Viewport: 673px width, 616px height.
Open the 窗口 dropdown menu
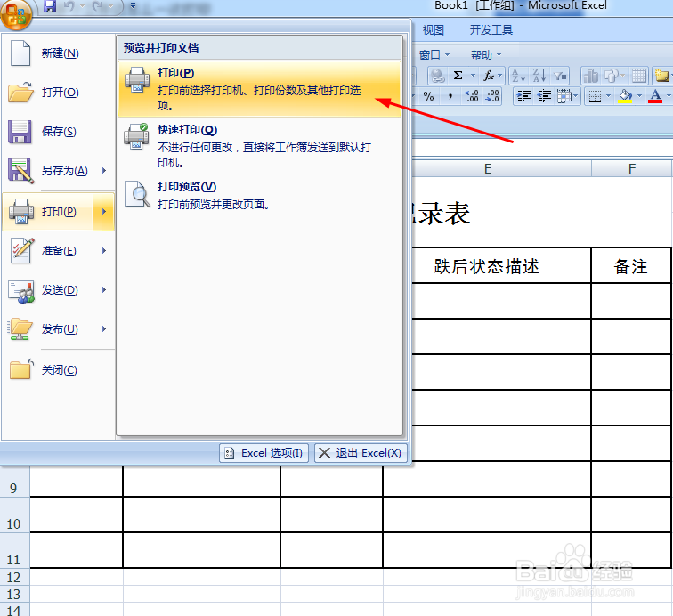434,55
